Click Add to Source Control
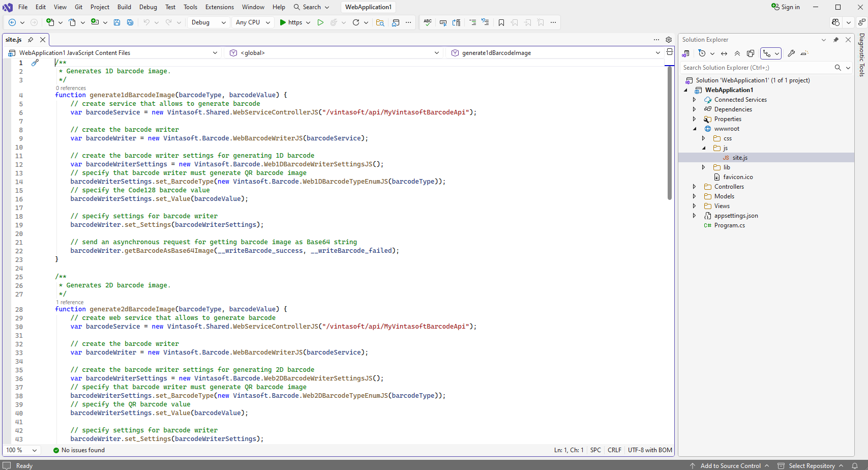The image size is (868, 470). (x=730, y=465)
